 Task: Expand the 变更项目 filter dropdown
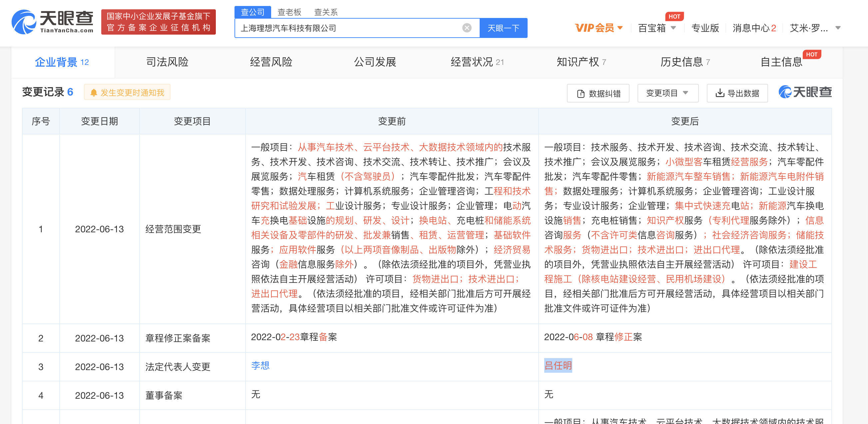[x=667, y=93]
